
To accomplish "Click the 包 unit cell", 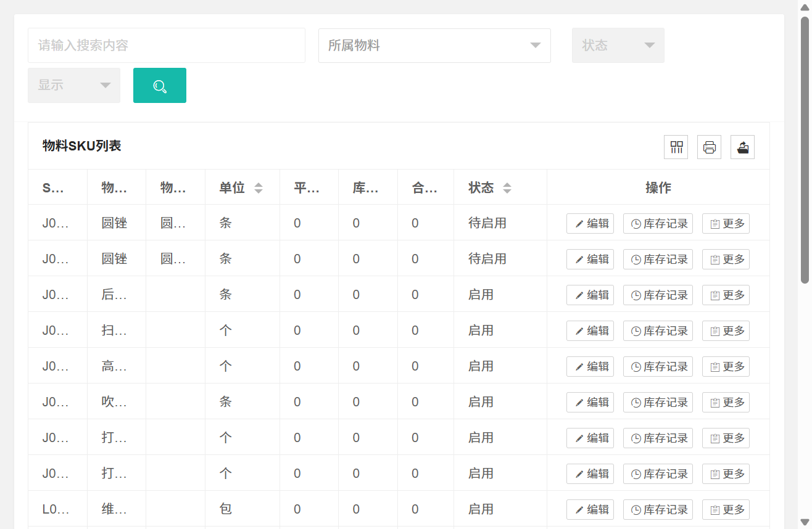I will click(x=242, y=509).
